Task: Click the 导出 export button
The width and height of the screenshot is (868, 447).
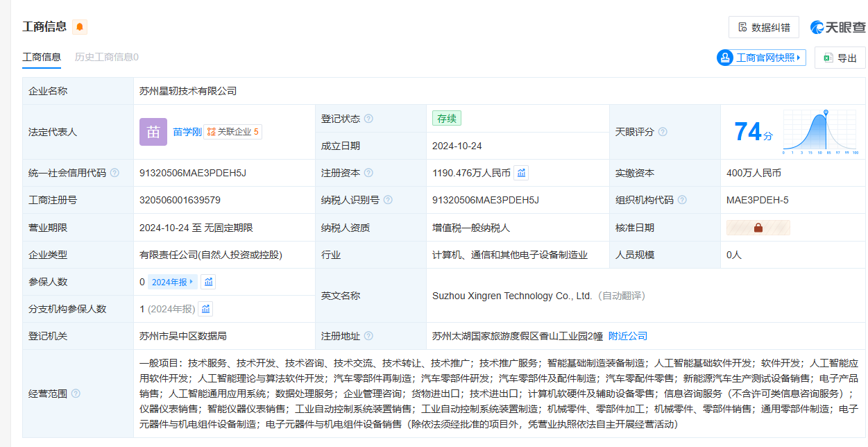Action: click(840, 58)
